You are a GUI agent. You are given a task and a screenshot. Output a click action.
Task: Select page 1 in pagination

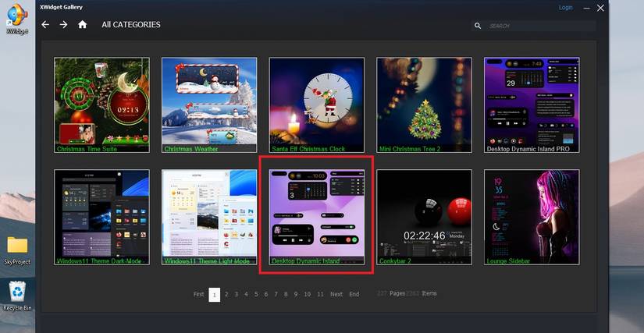(215, 295)
